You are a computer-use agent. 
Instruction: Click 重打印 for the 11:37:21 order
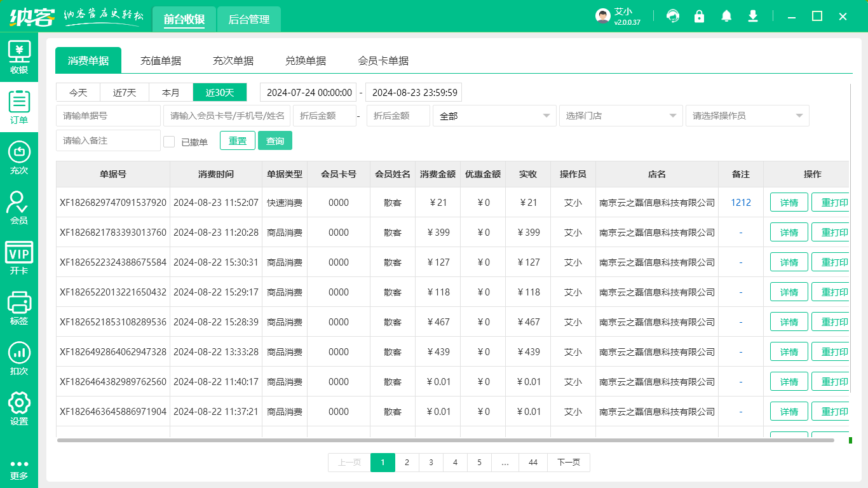click(x=831, y=411)
